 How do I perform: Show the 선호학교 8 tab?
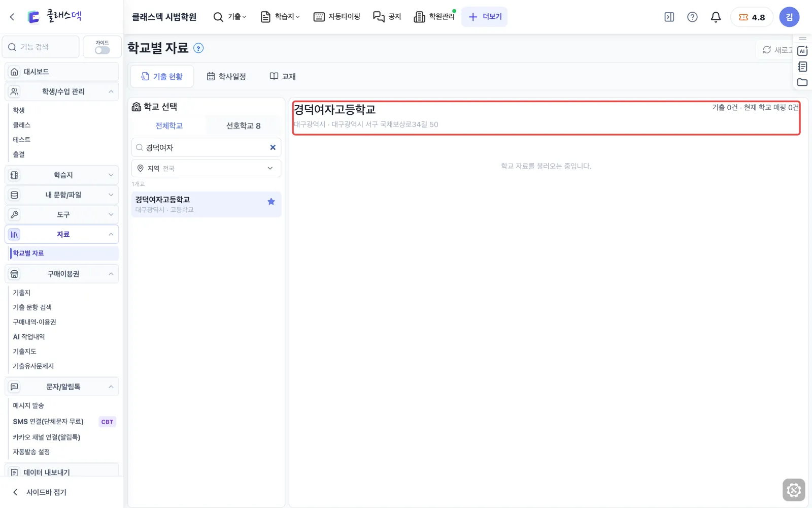[x=244, y=125]
